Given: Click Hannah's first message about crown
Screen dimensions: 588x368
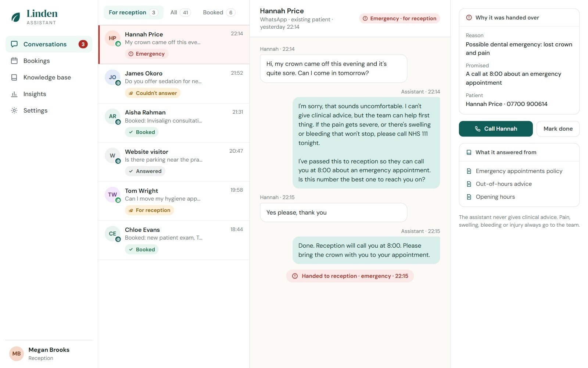Looking at the screenshot, I should click(x=333, y=68).
